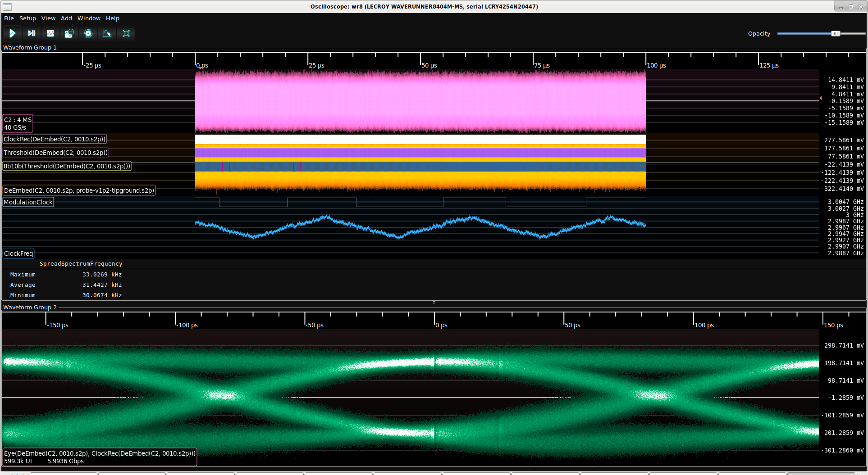This screenshot has width=868, height=475.
Task: Click the 100 ps tick on eye timeline
Action: [x=704, y=325]
